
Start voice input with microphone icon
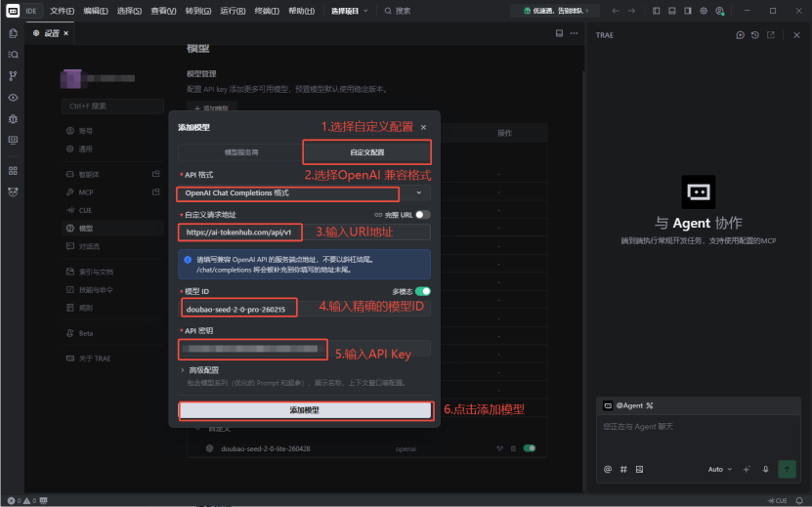765,469
